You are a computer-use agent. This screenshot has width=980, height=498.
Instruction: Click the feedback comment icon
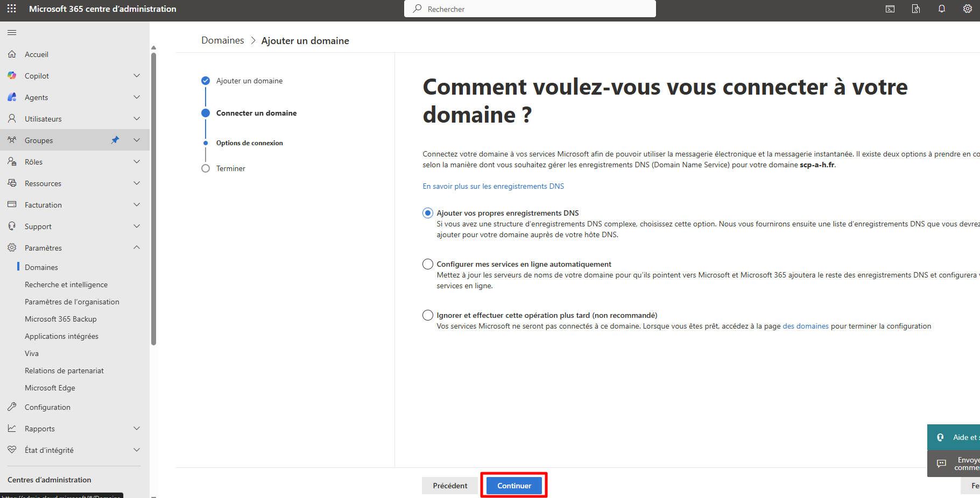[x=941, y=464]
